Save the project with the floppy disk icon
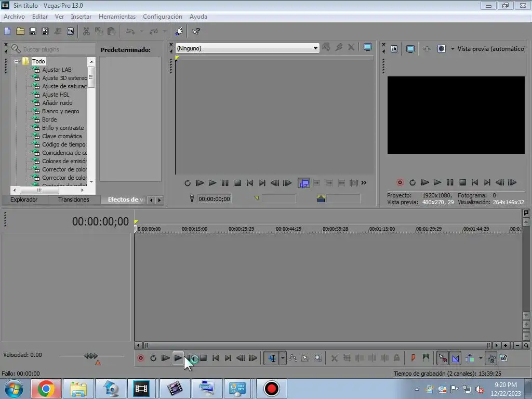 [x=33, y=32]
